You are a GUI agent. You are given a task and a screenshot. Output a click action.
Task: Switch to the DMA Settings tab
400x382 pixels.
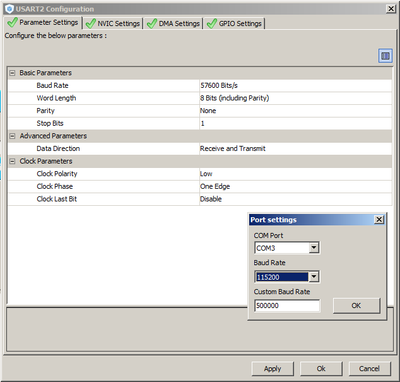pyautogui.click(x=173, y=24)
